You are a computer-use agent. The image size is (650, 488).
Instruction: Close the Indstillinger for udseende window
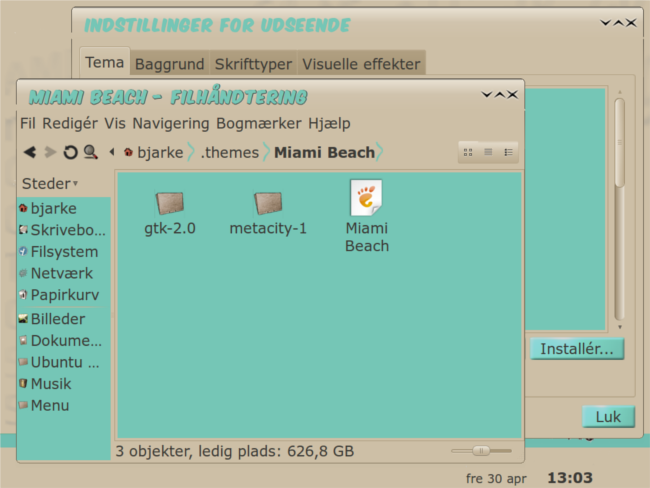coord(631,23)
